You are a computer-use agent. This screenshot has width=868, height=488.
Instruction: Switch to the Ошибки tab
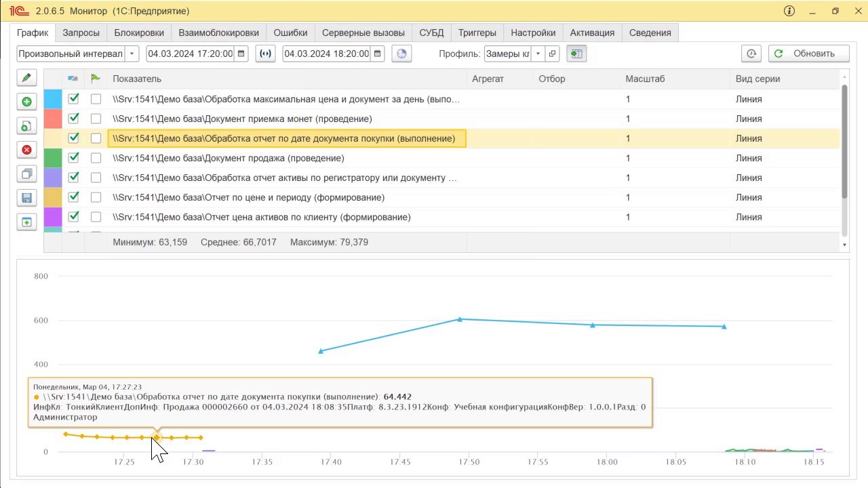[290, 33]
